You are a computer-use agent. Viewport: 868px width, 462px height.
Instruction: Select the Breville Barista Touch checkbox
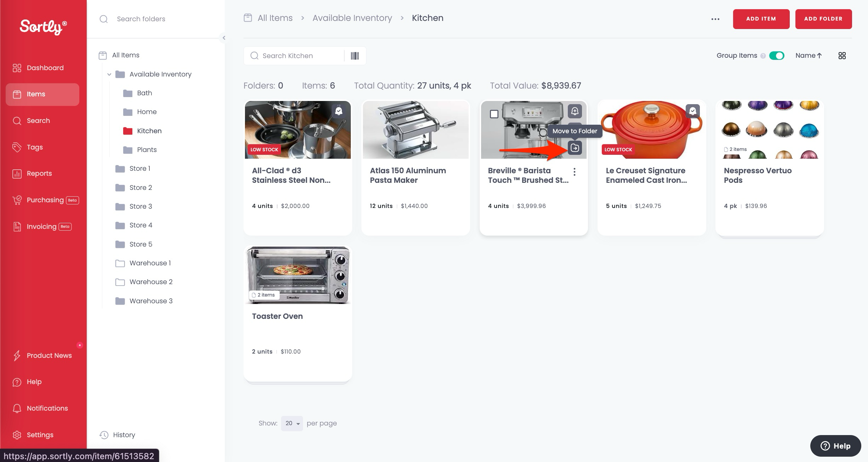click(x=494, y=114)
